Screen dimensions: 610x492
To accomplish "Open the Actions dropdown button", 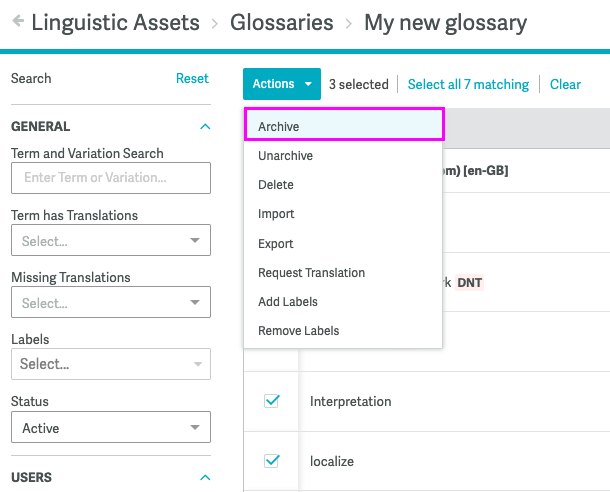I will tap(282, 84).
